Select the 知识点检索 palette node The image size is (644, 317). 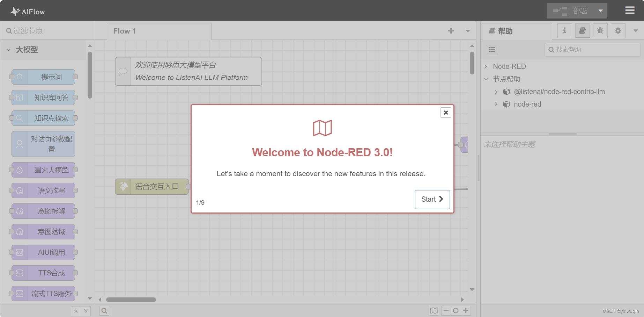pos(43,118)
